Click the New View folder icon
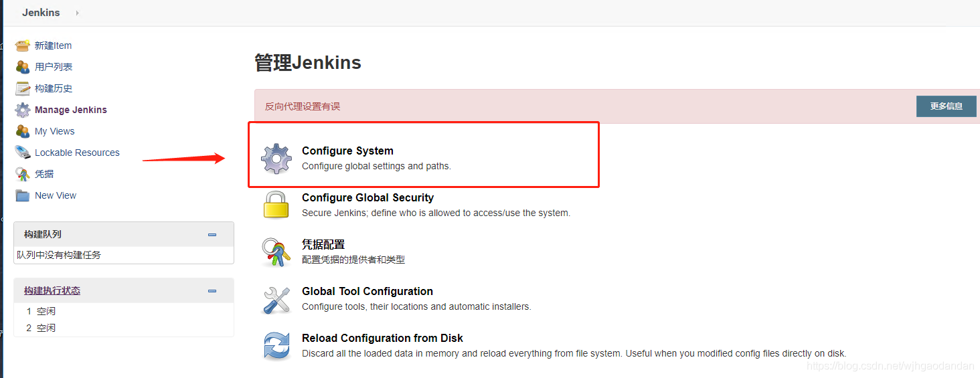 23,195
